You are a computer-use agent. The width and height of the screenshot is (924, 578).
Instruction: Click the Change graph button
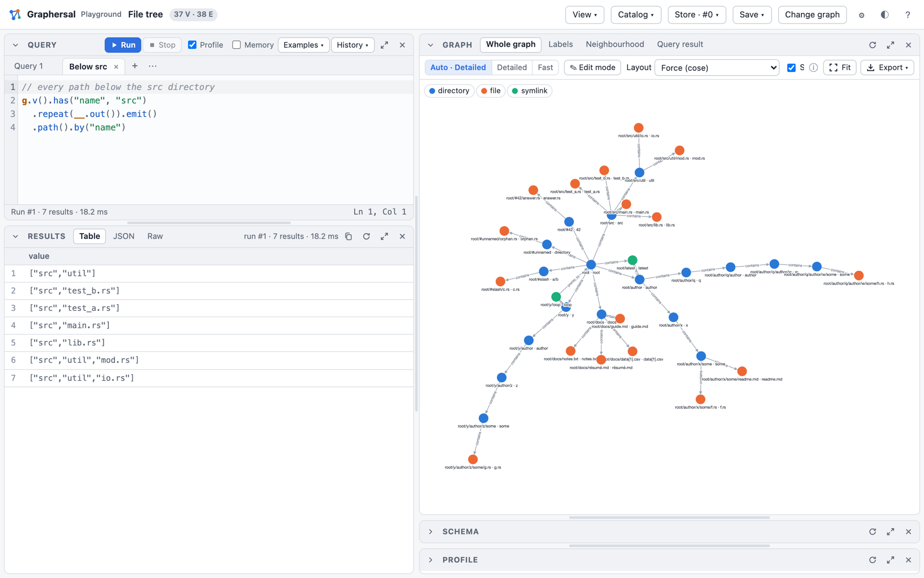pos(812,15)
